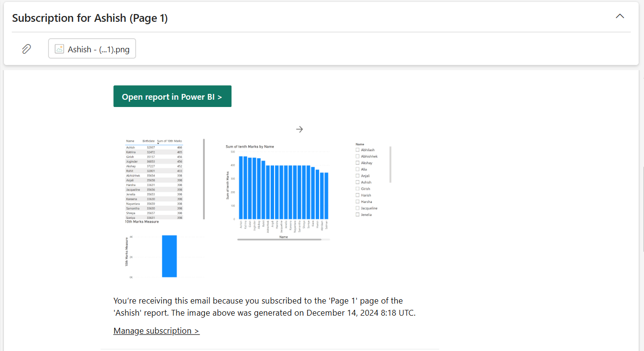Check the Abhilash name checkbox
Image resolution: width=644 pixels, height=351 pixels.
coord(358,150)
